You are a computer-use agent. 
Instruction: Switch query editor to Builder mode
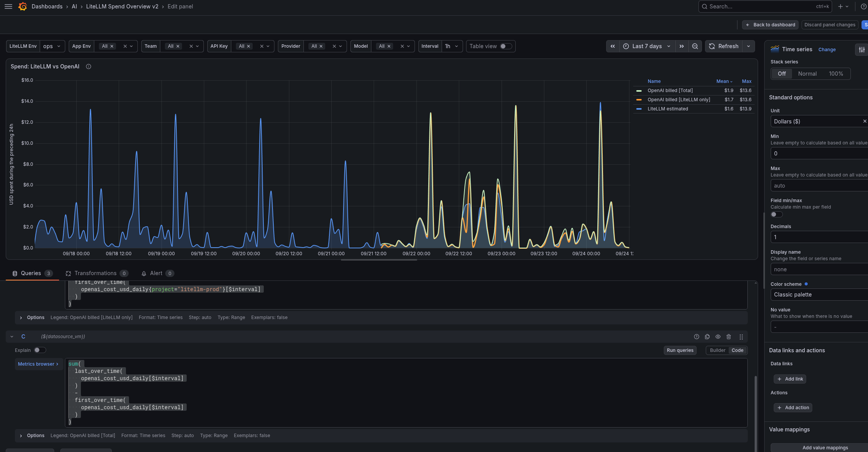(x=718, y=350)
